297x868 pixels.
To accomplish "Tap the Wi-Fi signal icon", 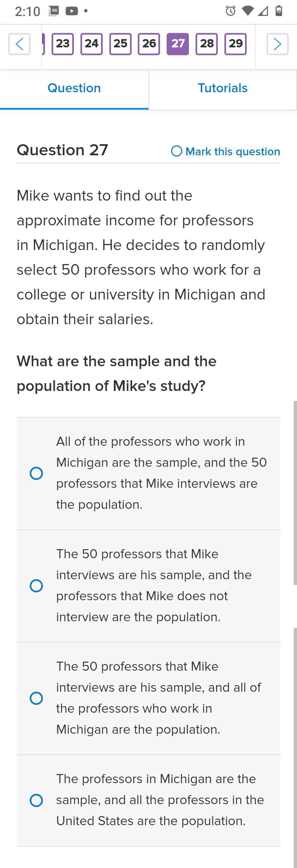I will 247,11.
